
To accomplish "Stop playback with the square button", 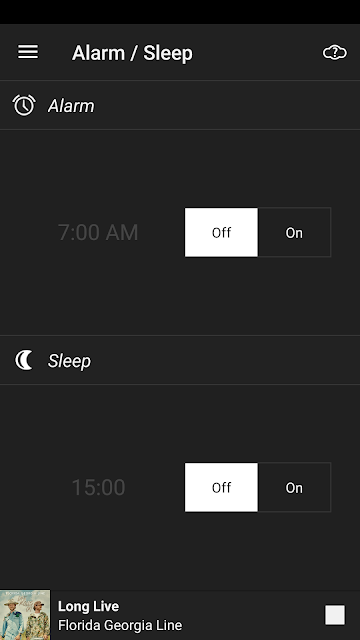I will click(x=335, y=615).
